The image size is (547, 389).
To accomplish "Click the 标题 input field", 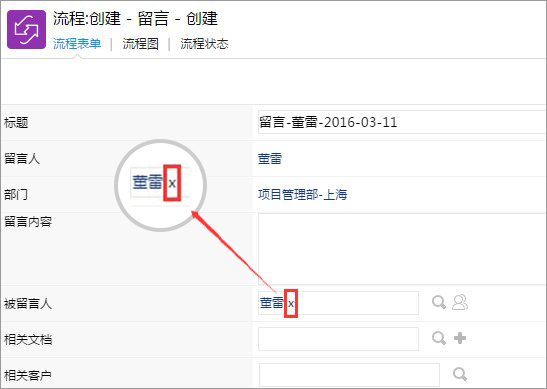I will pos(402,122).
